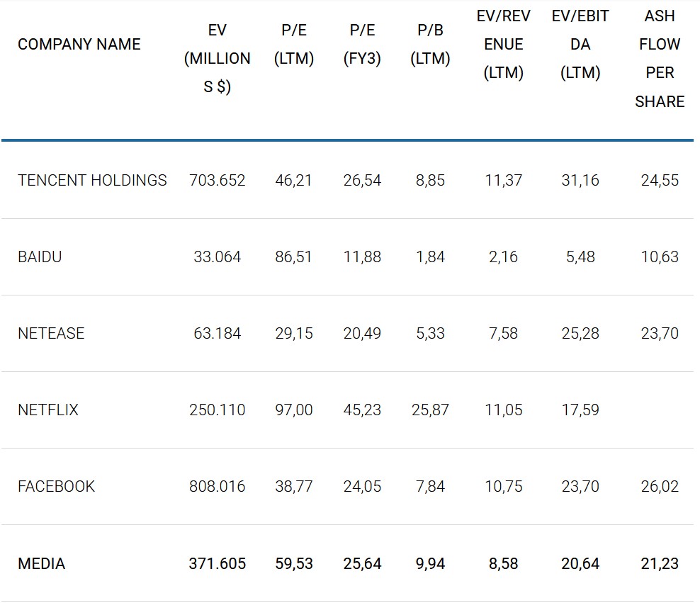
Task: Click the NETFLIX company name cell
Action: [48, 410]
